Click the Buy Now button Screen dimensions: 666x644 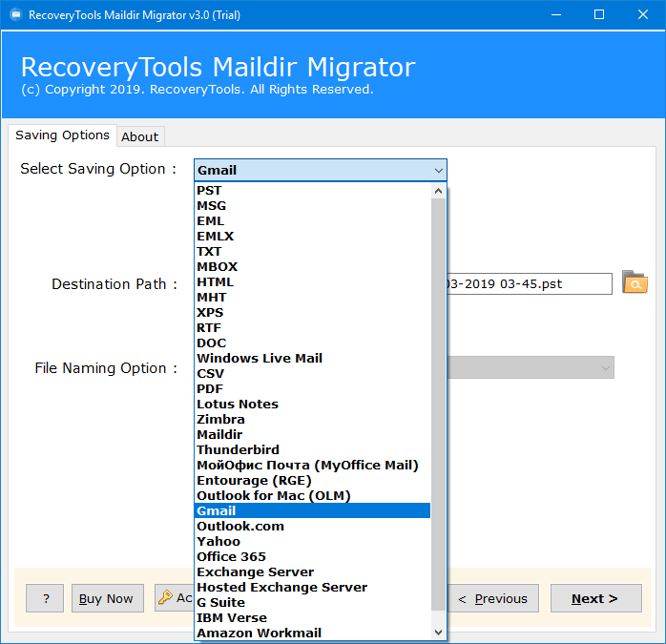(108, 598)
